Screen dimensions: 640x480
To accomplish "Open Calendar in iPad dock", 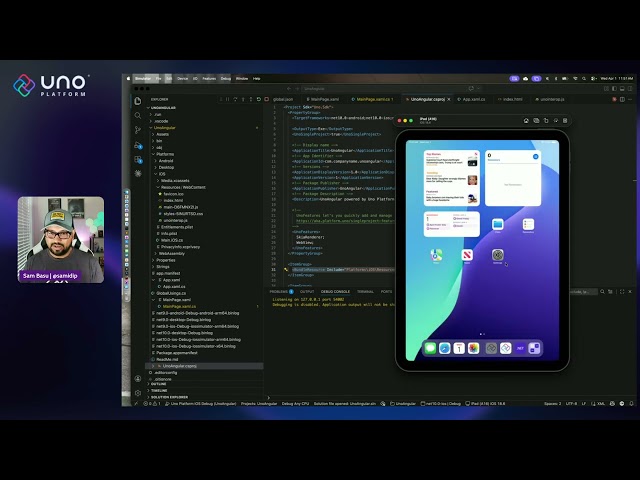I will click(x=459, y=348).
